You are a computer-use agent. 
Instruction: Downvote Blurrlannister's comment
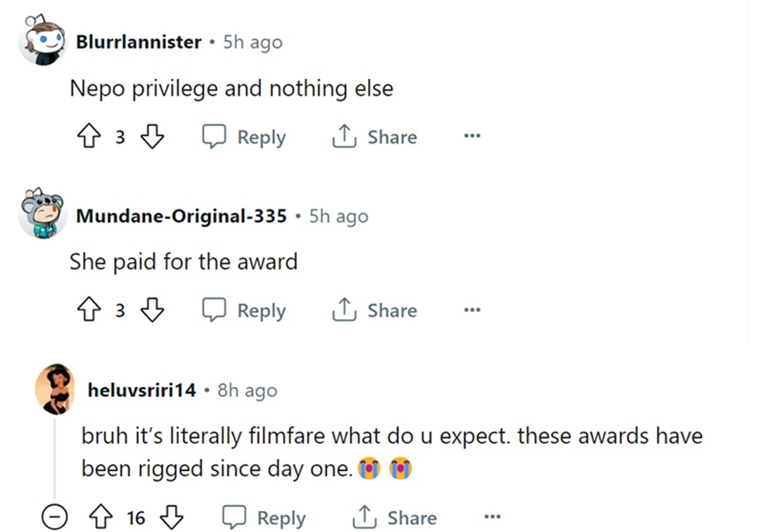(152, 137)
